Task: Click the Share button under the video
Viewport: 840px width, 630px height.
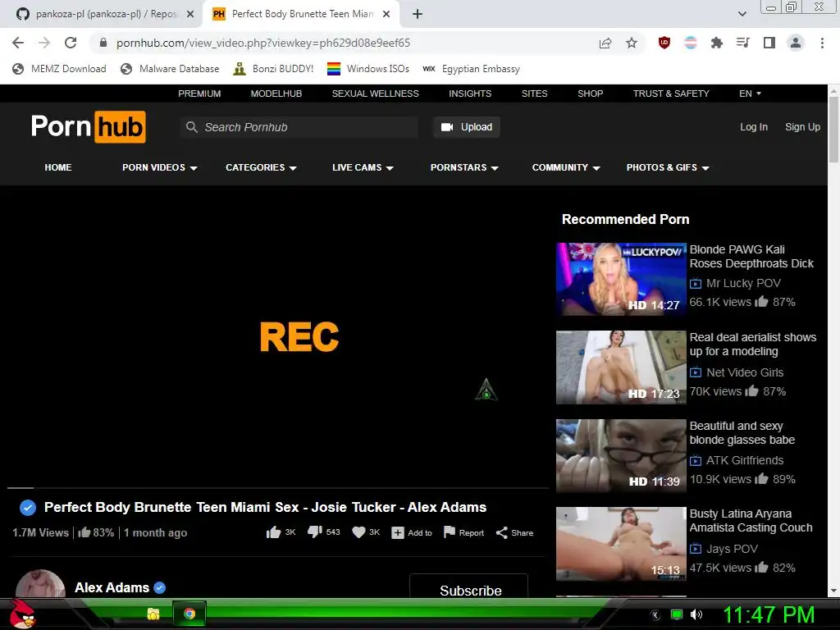Action: coord(514,532)
